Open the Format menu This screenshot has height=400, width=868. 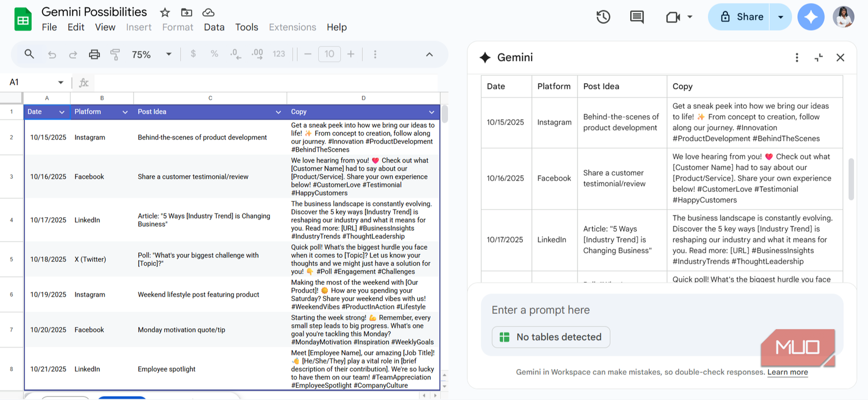(178, 27)
